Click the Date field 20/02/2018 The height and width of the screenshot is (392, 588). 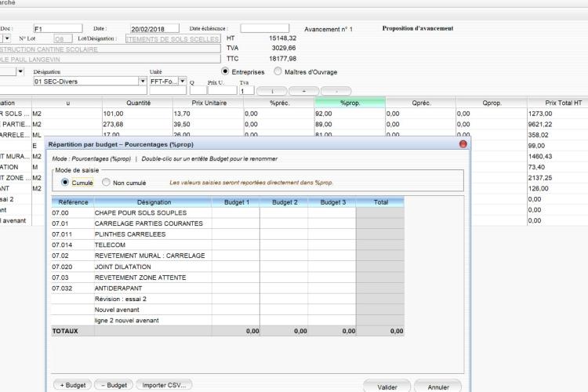point(154,28)
